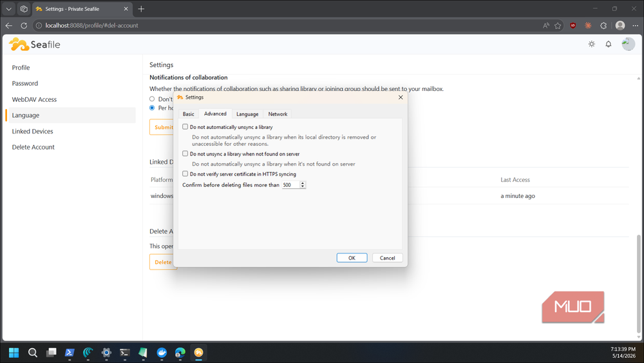Open the Terminal app in taskbar

point(125,352)
